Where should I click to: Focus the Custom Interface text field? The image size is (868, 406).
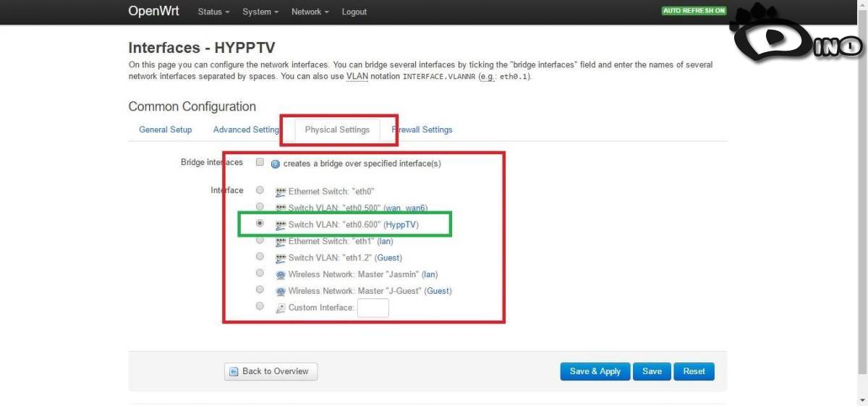373,308
